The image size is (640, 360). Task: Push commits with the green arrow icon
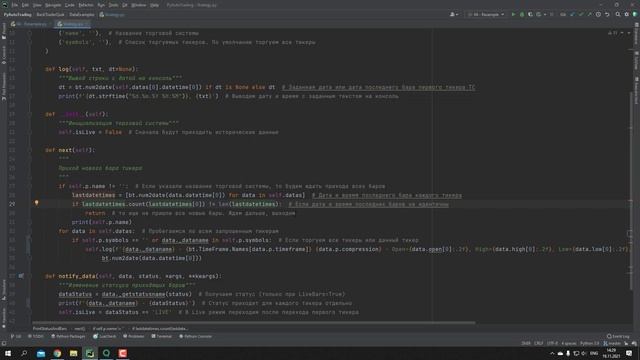589,14
